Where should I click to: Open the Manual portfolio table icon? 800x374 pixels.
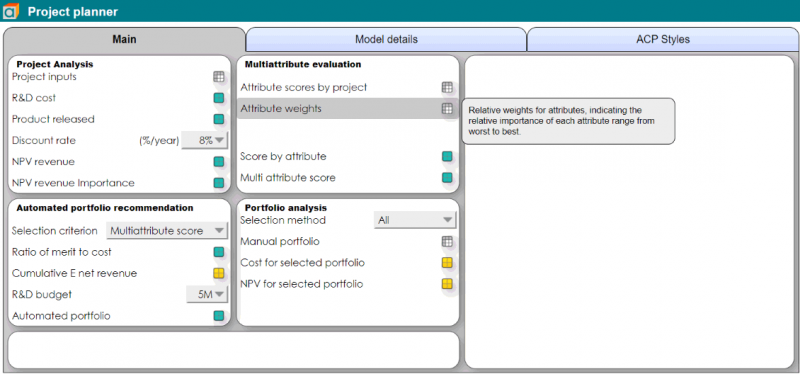pos(447,242)
